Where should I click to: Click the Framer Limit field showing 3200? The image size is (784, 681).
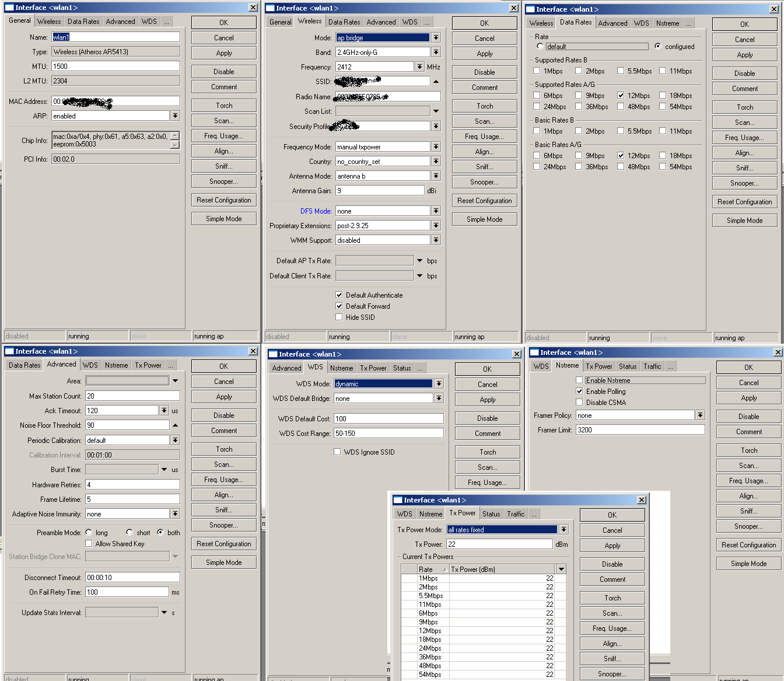(x=640, y=429)
